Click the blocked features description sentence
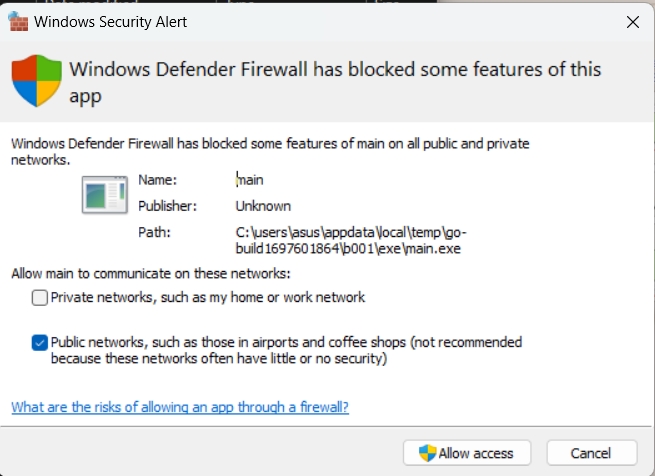The height and width of the screenshot is (476, 655). click(270, 152)
